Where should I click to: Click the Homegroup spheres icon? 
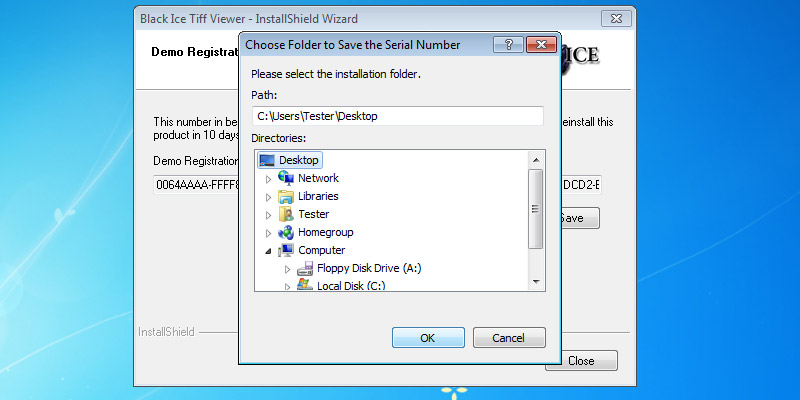(x=286, y=233)
